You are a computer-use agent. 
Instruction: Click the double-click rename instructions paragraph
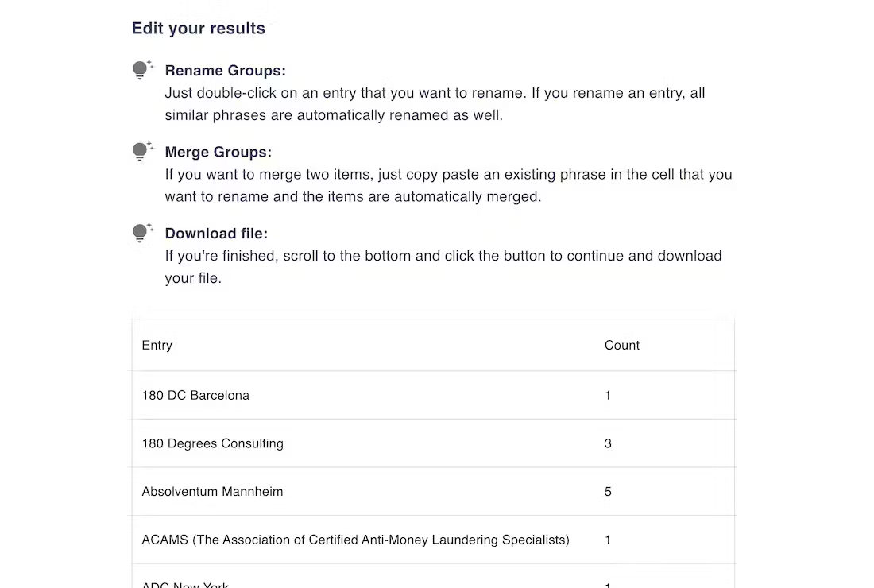[435, 104]
